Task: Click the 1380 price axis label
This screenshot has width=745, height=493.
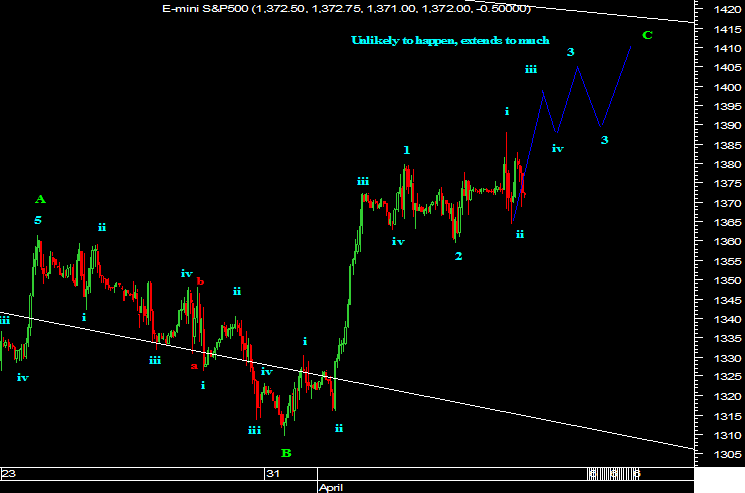Action: point(727,164)
